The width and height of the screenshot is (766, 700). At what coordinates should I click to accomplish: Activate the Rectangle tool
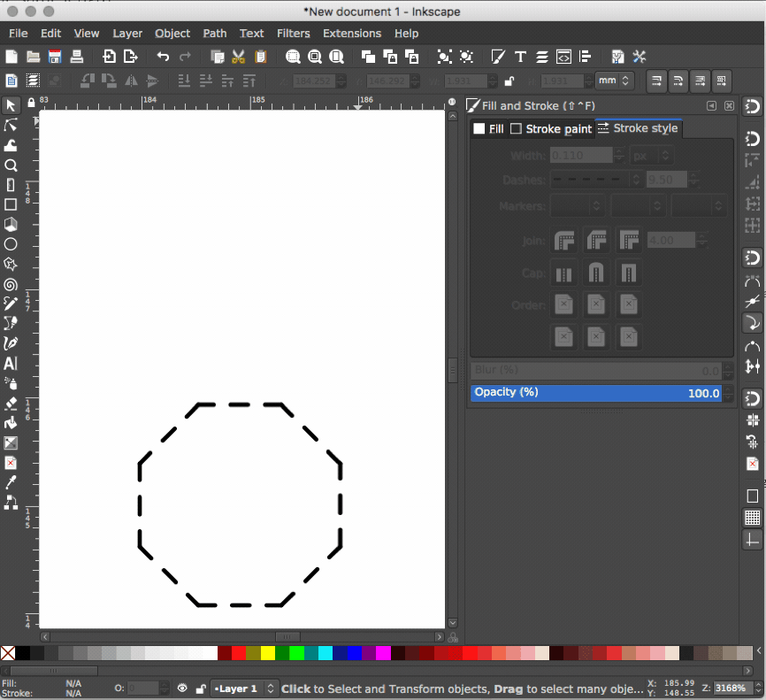click(11, 204)
